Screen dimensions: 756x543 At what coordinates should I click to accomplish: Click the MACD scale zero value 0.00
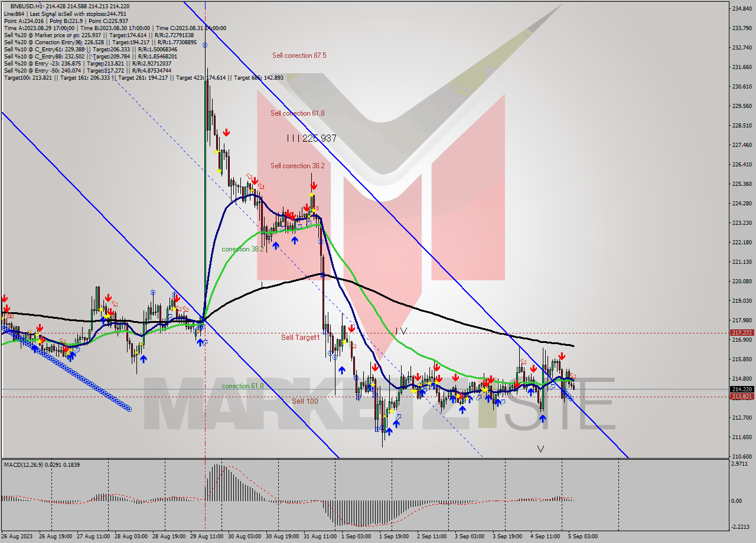click(737, 501)
